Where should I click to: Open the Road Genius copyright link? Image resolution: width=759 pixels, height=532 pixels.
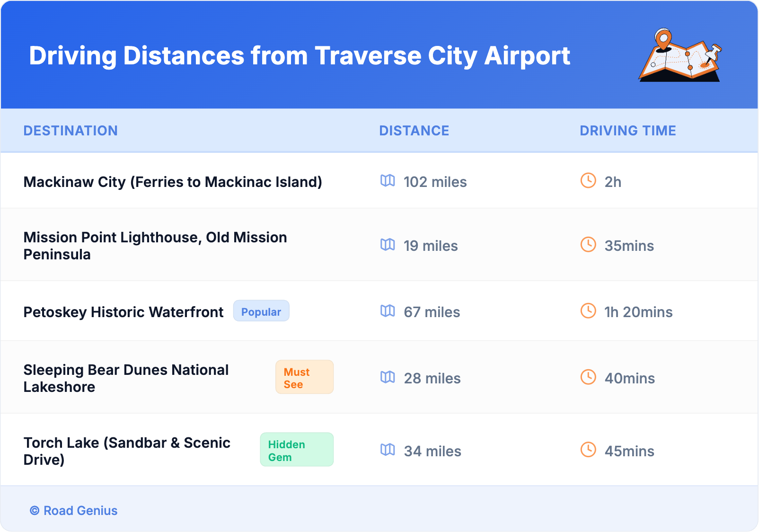[74, 511]
